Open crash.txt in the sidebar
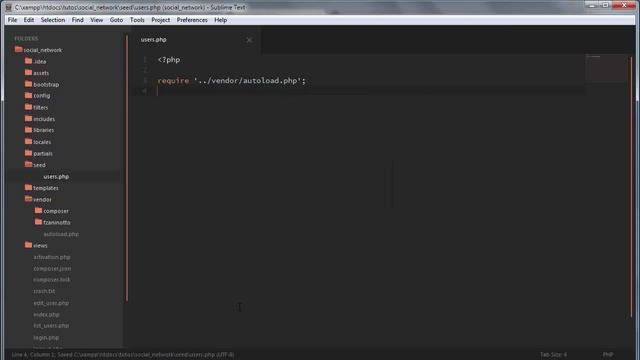 click(x=44, y=291)
